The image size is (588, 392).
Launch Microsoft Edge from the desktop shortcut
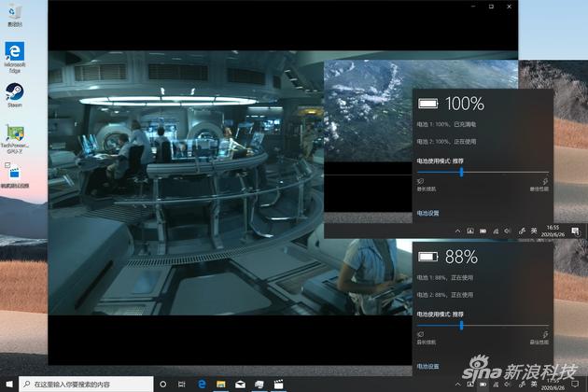click(15, 53)
